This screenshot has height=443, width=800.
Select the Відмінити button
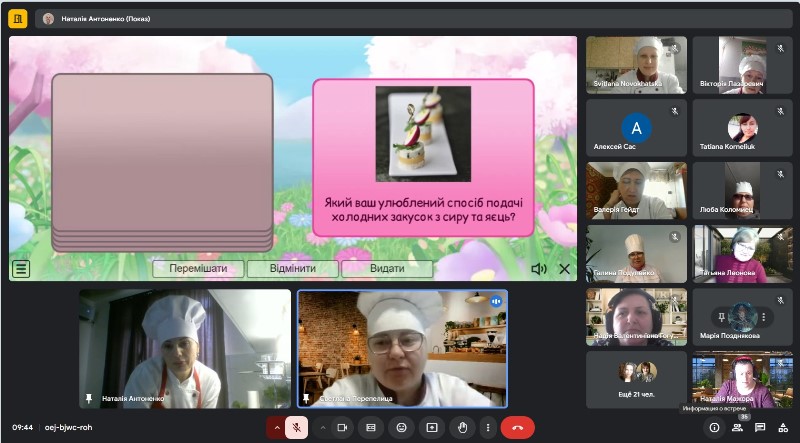(293, 268)
